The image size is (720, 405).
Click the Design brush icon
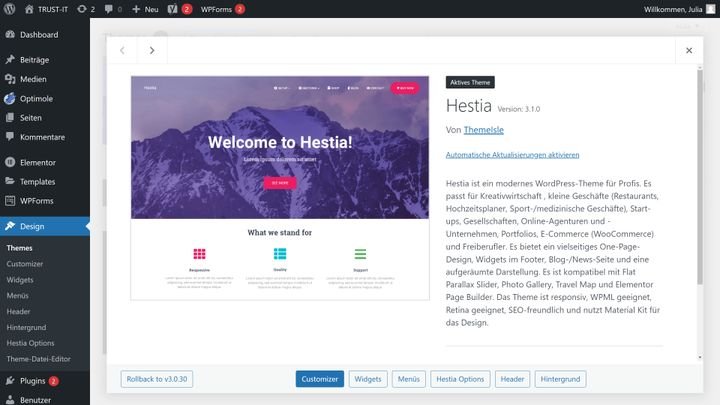[x=10, y=226]
